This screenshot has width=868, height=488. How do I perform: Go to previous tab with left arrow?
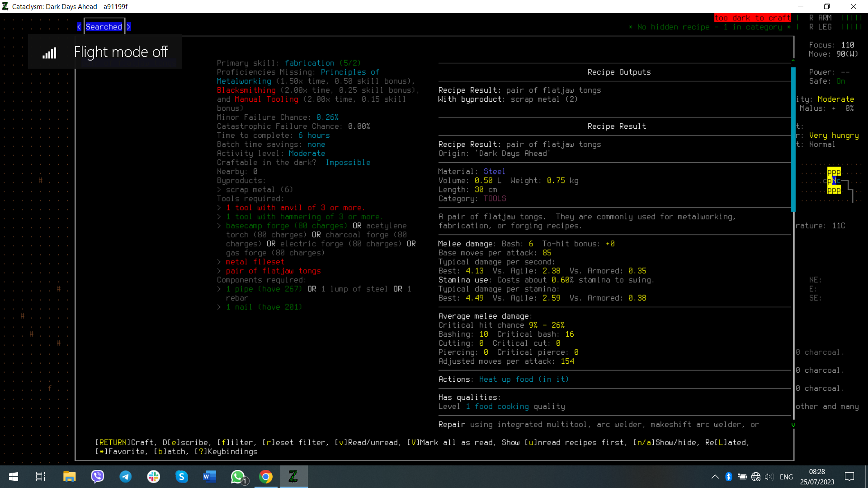click(79, 27)
